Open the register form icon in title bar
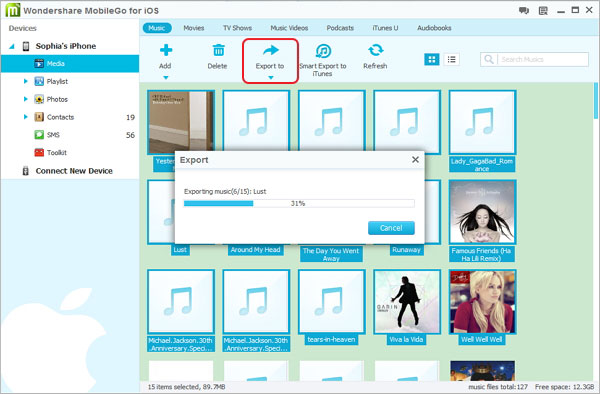The width and height of the screenshot is (600, 394). coord(543,11)
